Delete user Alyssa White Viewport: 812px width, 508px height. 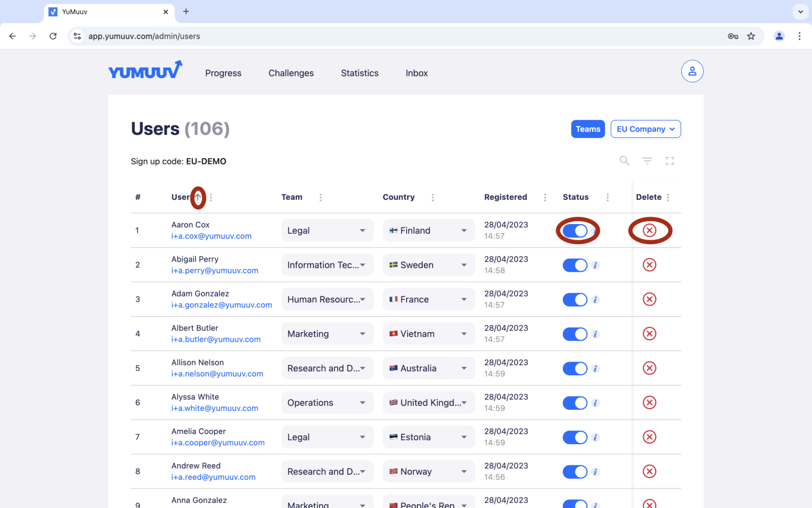[x=649, y=403]
